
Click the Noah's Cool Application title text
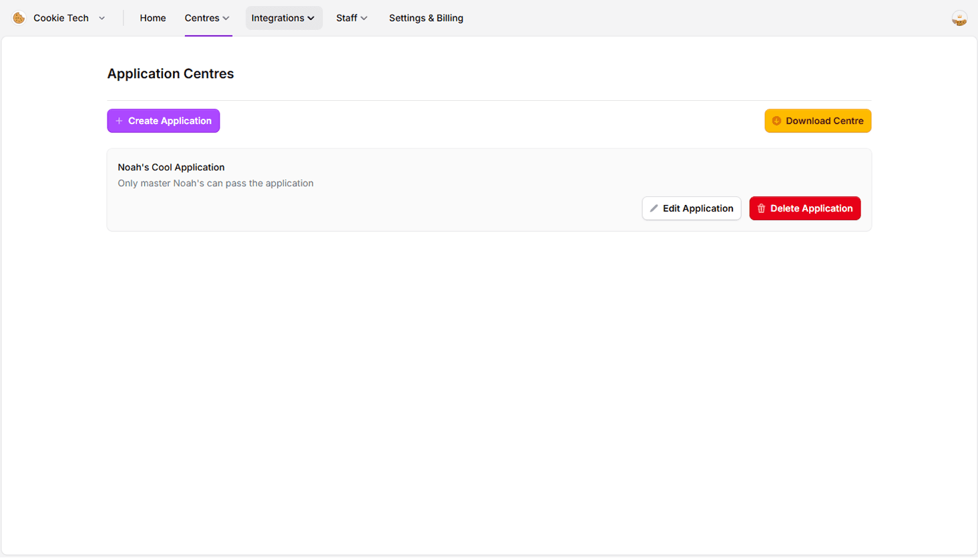click(171, 167)
